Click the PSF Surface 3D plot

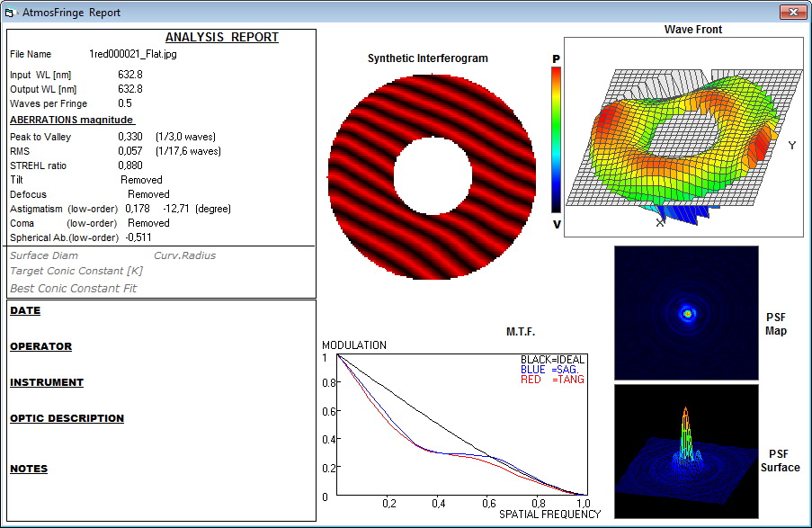(x=686, y=451)
